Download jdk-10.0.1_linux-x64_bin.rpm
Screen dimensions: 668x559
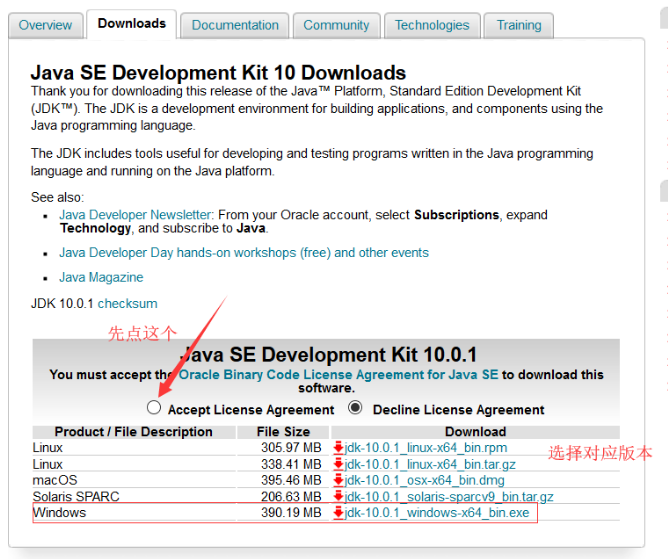coord(426,448)
